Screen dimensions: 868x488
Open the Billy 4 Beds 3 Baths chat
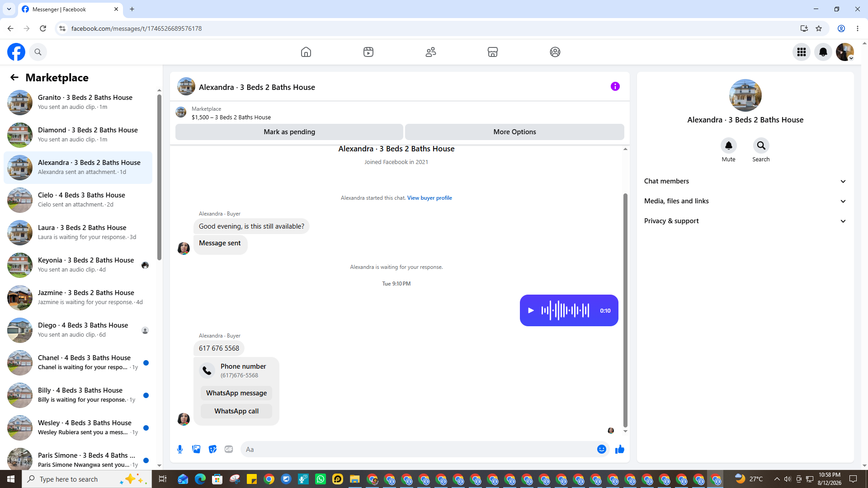pyautogui.click(x=78, y=395)
